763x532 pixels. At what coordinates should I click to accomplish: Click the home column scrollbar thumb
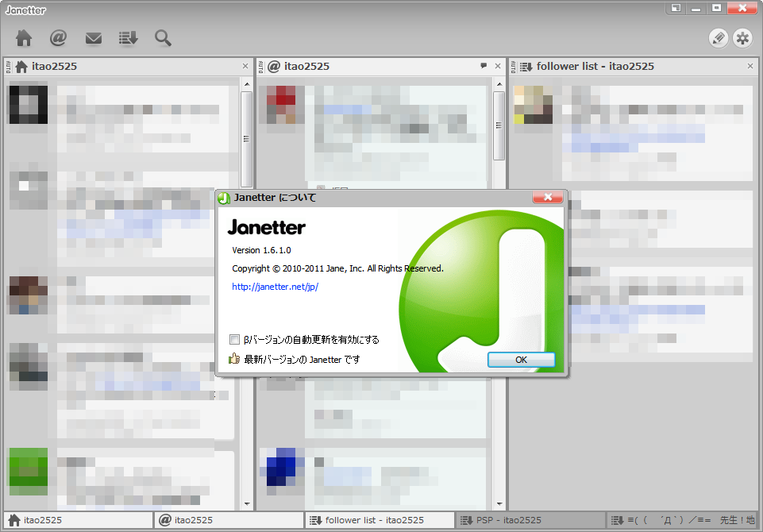(247, 139)
